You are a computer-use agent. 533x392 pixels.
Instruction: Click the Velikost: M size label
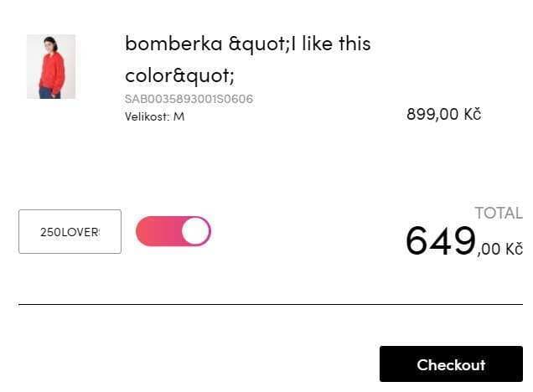click(x=155, y=116)
